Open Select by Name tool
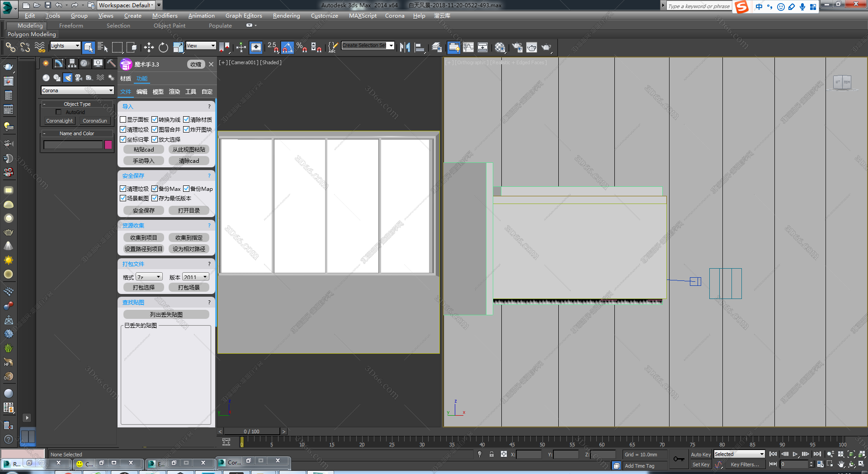Image resolution: width=868 pixels, height=474 pixels. coord(103,47)
